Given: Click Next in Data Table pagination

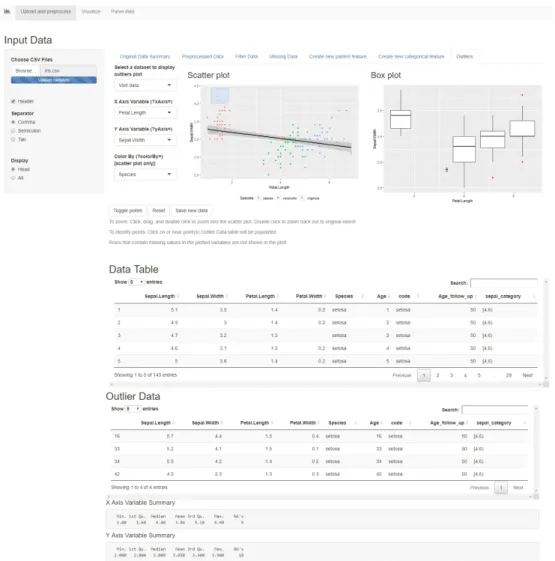Looking at the screenshot, I should (527, 375).
